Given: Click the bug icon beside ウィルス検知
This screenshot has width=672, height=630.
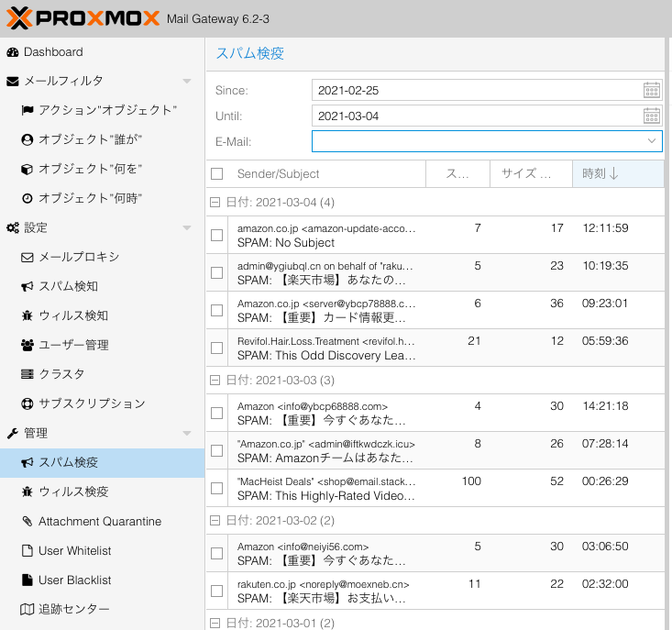Looking at the screenshot, I should click(x=28, y=315).
